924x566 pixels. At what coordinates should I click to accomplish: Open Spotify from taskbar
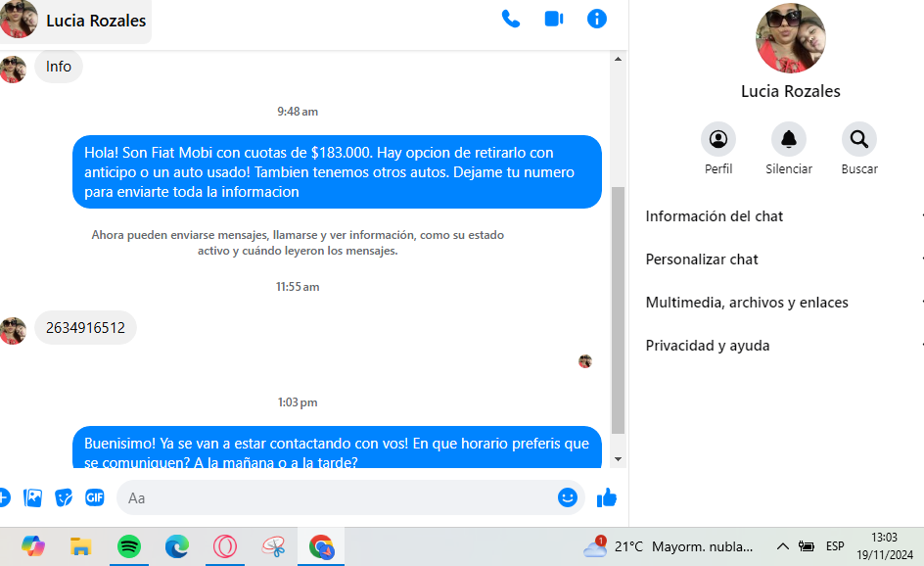coord(129,546)
